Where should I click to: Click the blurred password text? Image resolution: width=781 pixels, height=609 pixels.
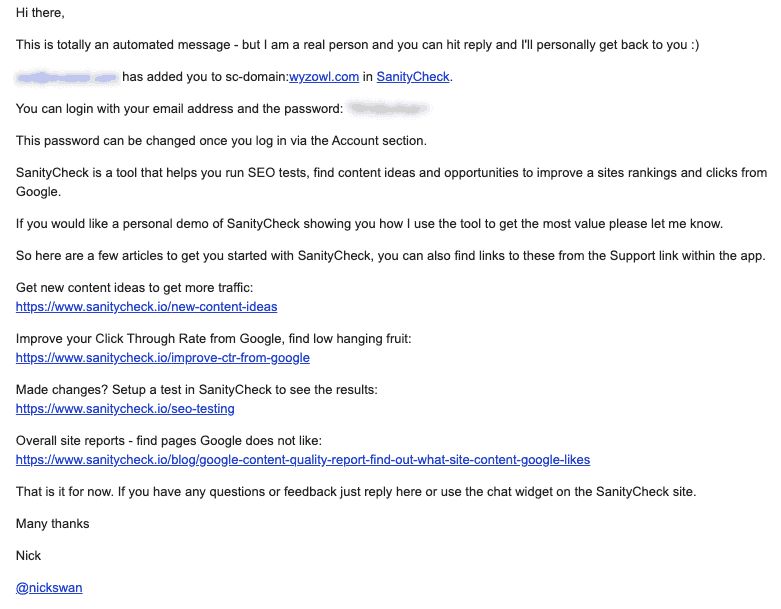[388, 108]
